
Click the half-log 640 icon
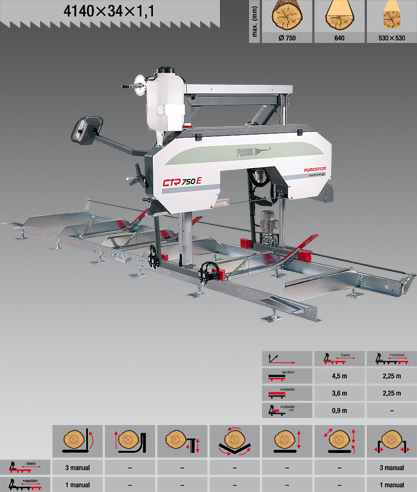pos(339,15)
